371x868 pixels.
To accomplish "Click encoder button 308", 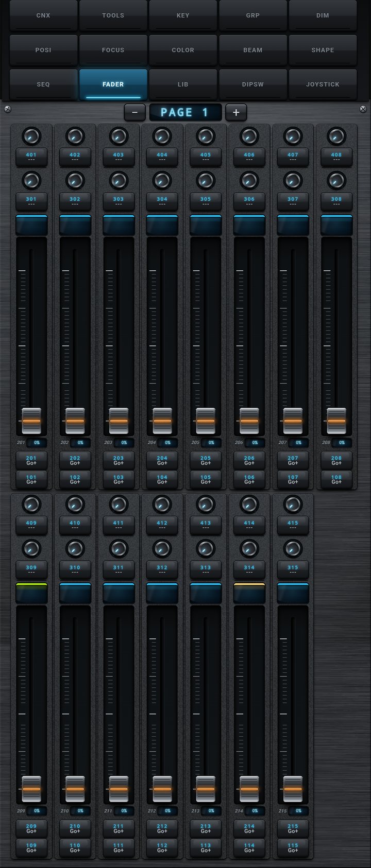I will (336, 201).
